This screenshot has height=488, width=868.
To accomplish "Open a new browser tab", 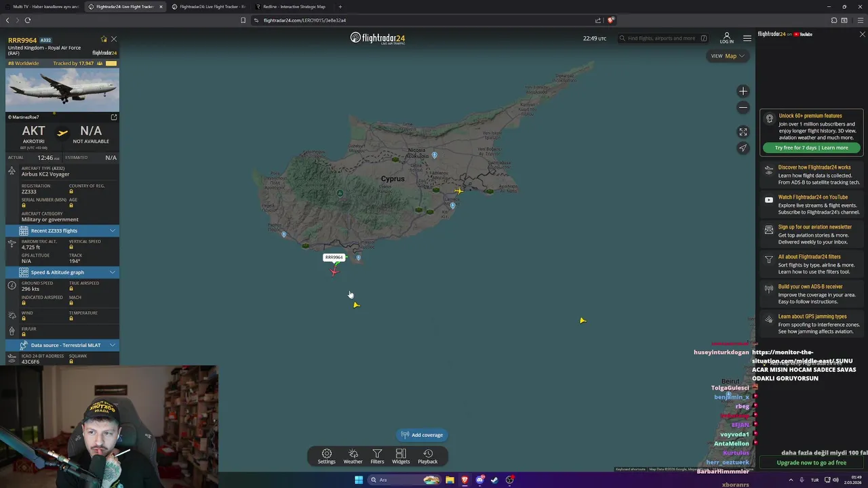I will pos(340,7).
